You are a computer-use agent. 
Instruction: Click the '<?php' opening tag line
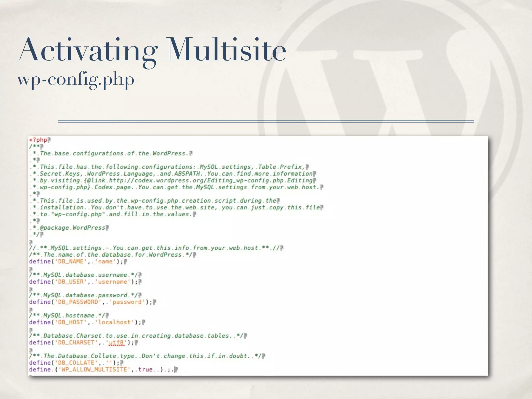(39, 140)
